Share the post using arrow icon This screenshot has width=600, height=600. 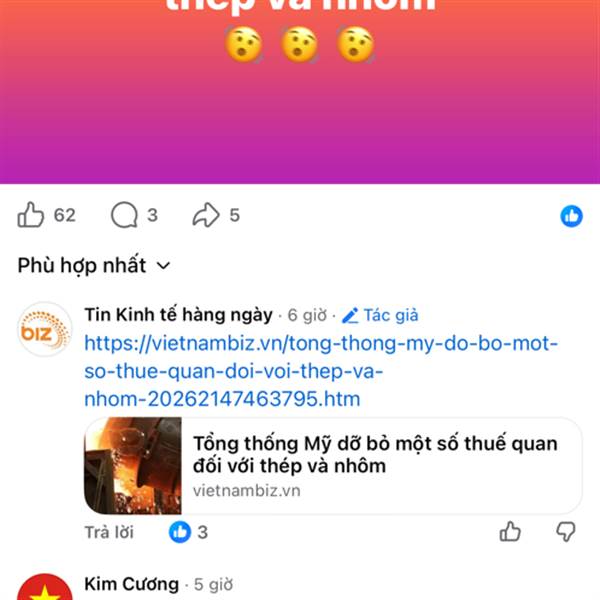tap(206, 215)
